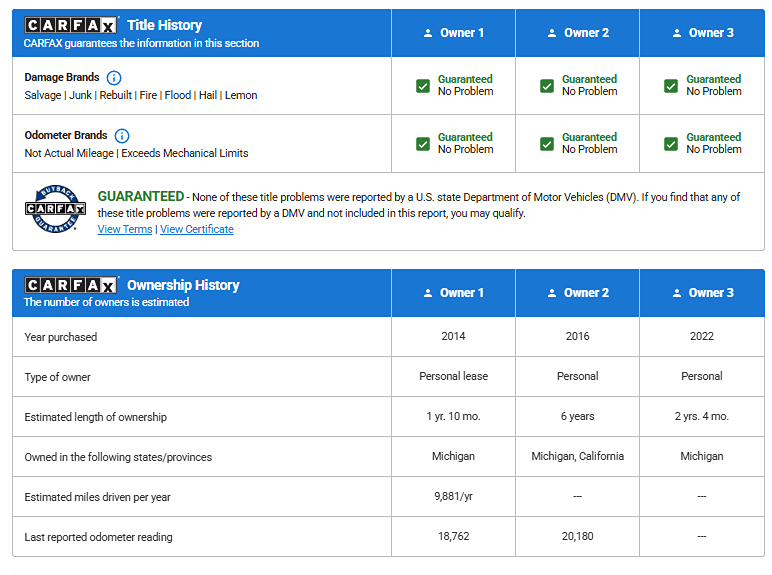
Task: Click the '9,881/yr' cell
Action: (453, 496)
